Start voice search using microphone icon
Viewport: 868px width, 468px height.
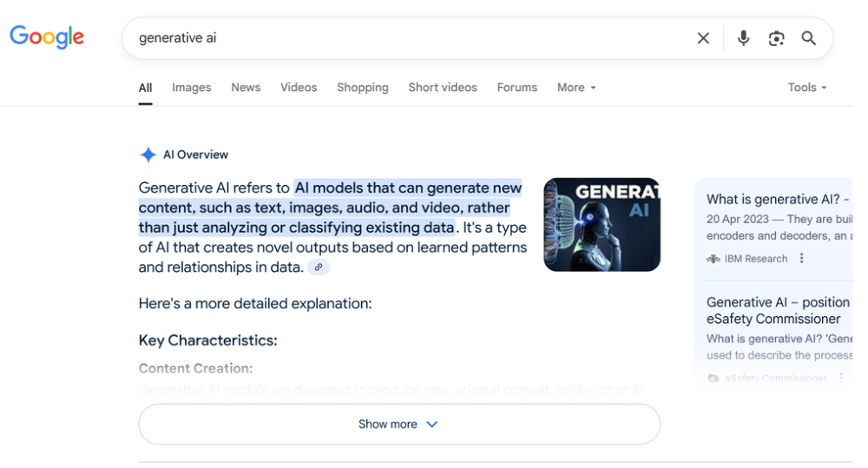pos(744,38)
